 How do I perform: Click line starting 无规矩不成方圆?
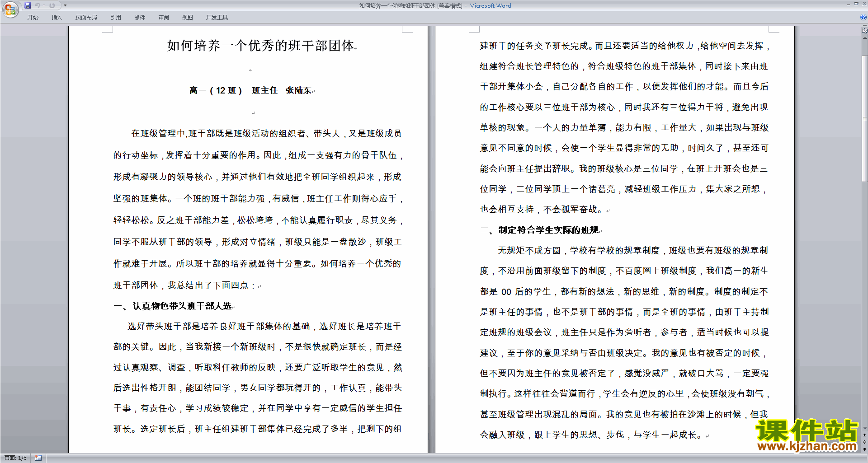(x=633, y=251)
